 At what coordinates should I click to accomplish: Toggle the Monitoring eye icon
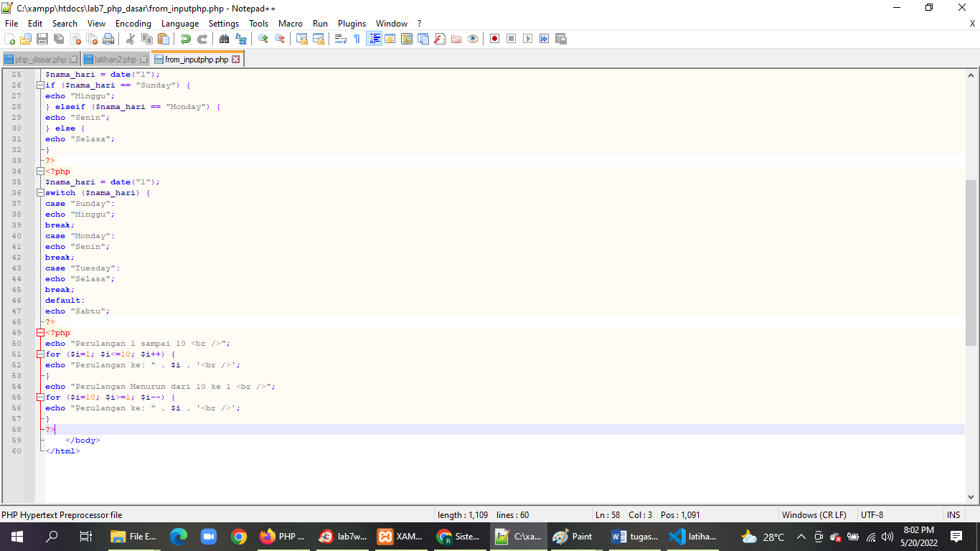[x=473, y=39]
